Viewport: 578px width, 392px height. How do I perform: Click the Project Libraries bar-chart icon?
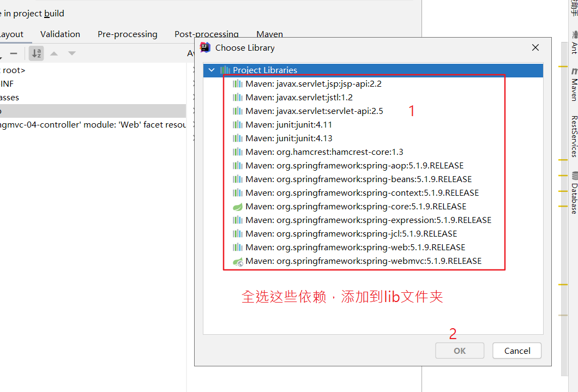(x=225, y=70)
